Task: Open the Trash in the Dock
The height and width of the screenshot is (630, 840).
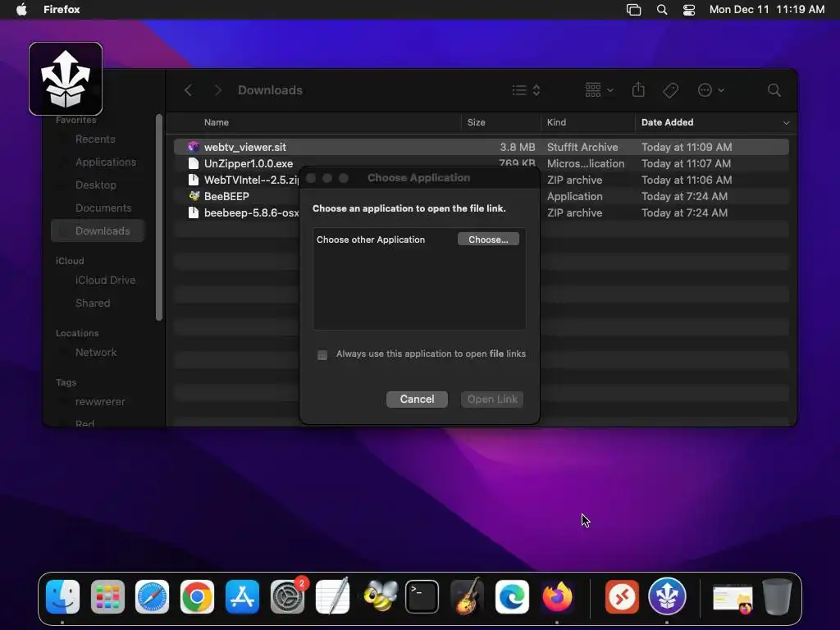Action: click(x=778, y=596)
